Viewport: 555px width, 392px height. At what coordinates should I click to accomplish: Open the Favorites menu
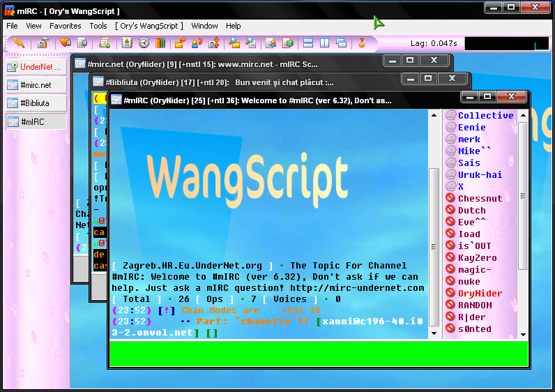[x=66, y=26]
